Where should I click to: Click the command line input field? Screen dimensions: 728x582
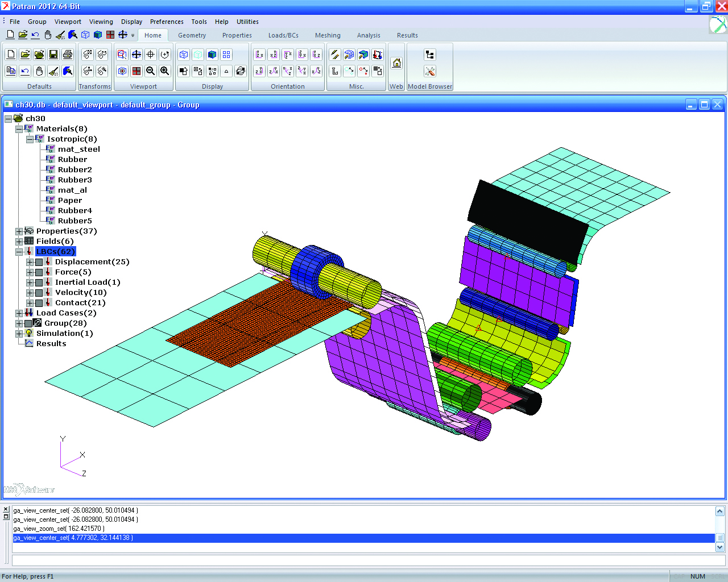coord(369,560)
